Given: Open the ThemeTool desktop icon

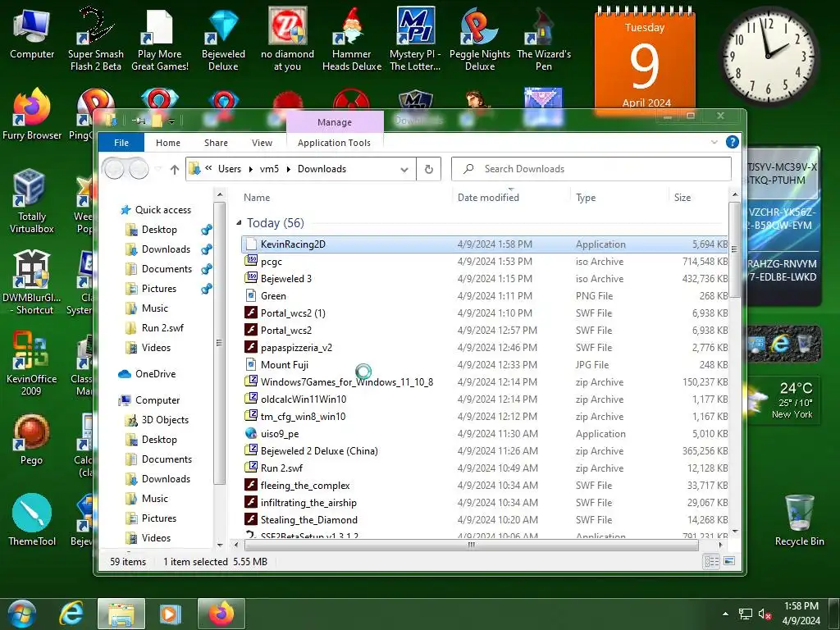Looking at the screenshot, I should [x=32, y=520].
